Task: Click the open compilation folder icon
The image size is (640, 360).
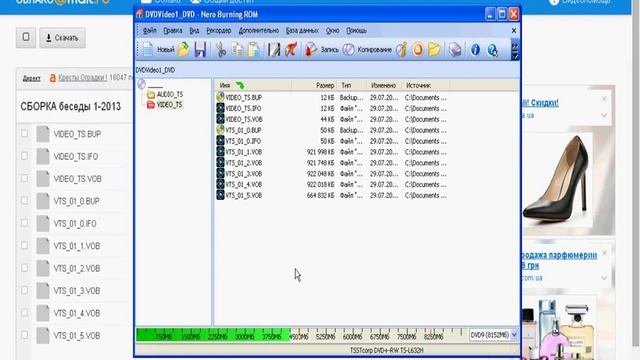Action: pos(184,50)
